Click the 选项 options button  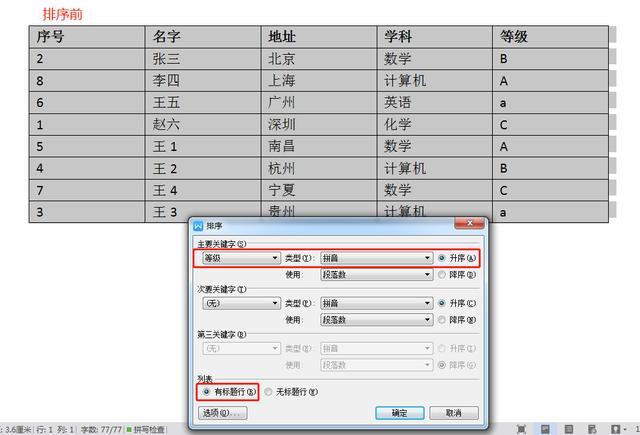[x=222, y=413]
